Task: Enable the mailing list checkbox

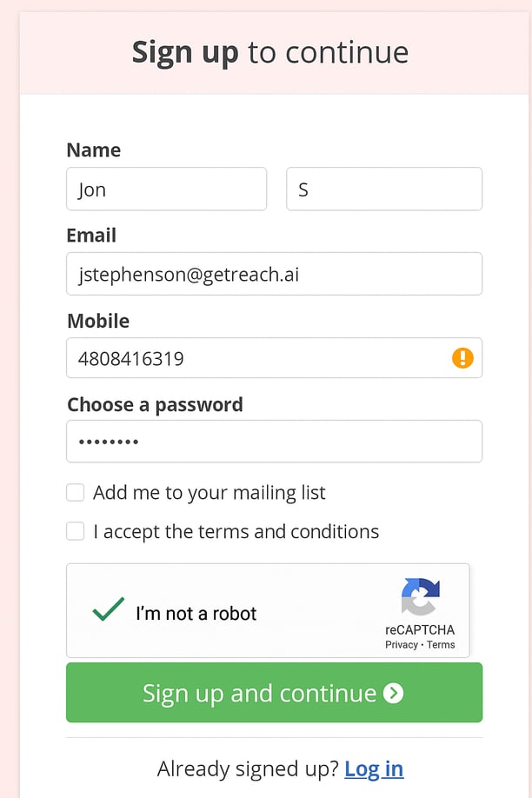Action: [76, 493]
